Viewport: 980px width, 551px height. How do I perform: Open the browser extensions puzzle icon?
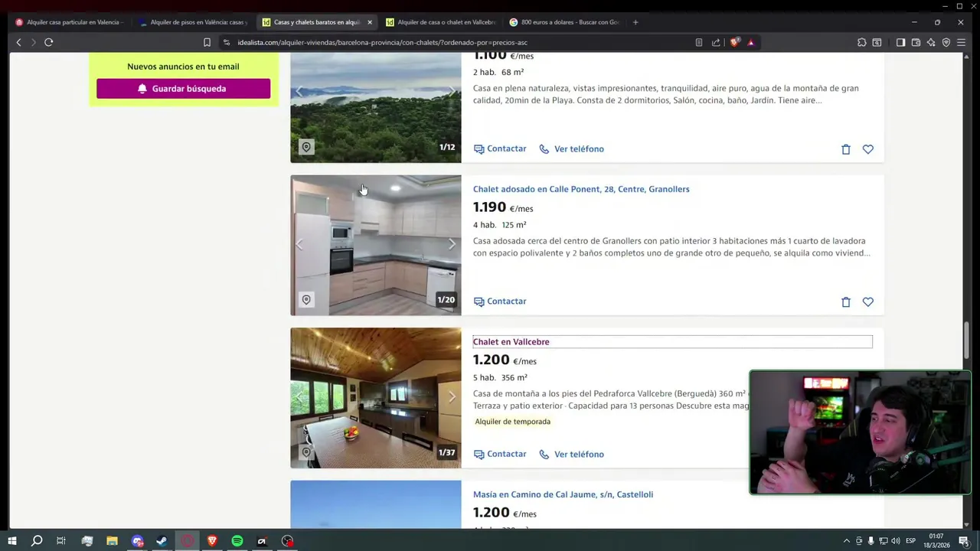(862, 42)
